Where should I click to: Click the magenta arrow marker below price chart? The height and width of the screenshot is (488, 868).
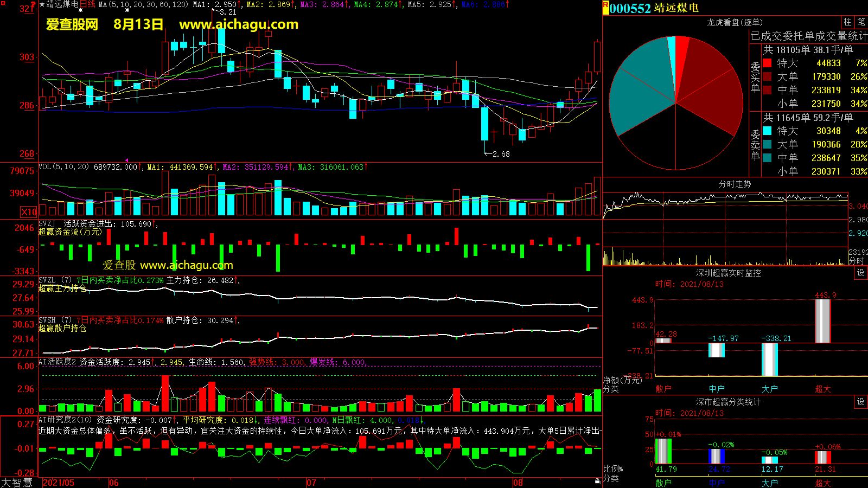click(127, 160)
